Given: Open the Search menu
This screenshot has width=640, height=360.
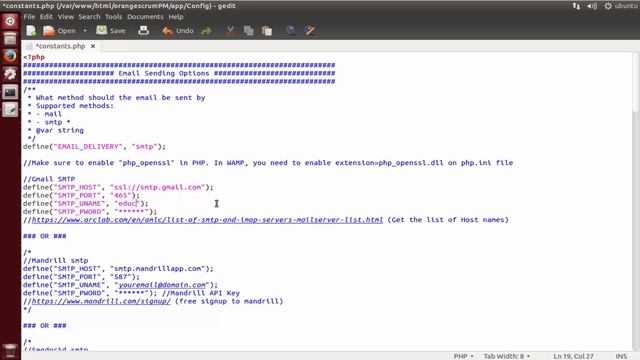Looking at the screenshot, I should pos(89,17).
